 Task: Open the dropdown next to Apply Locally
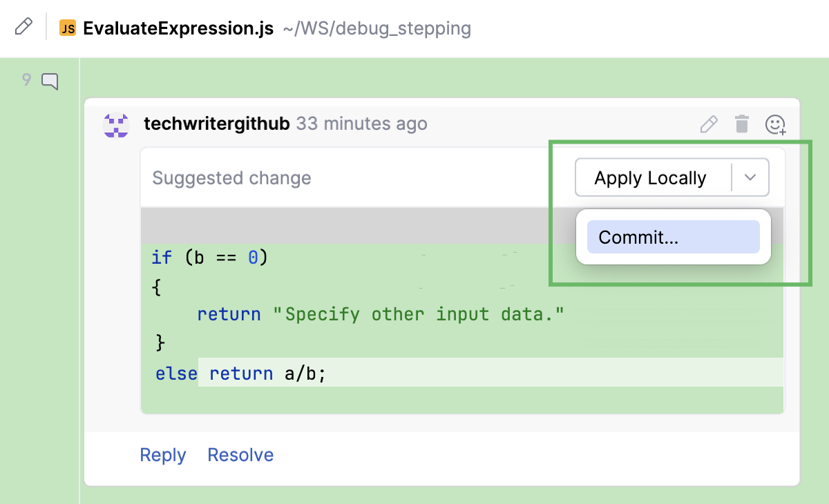(x=750, y=177)
